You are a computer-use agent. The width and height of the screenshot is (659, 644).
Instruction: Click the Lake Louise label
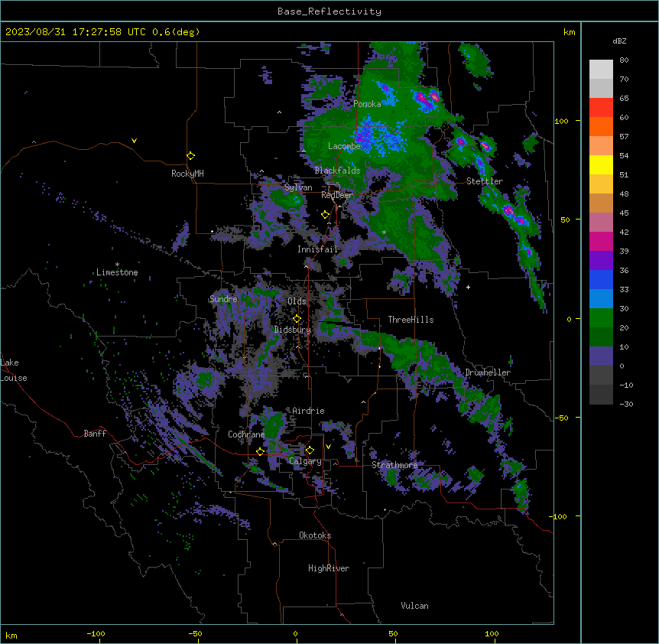(14, 370)
